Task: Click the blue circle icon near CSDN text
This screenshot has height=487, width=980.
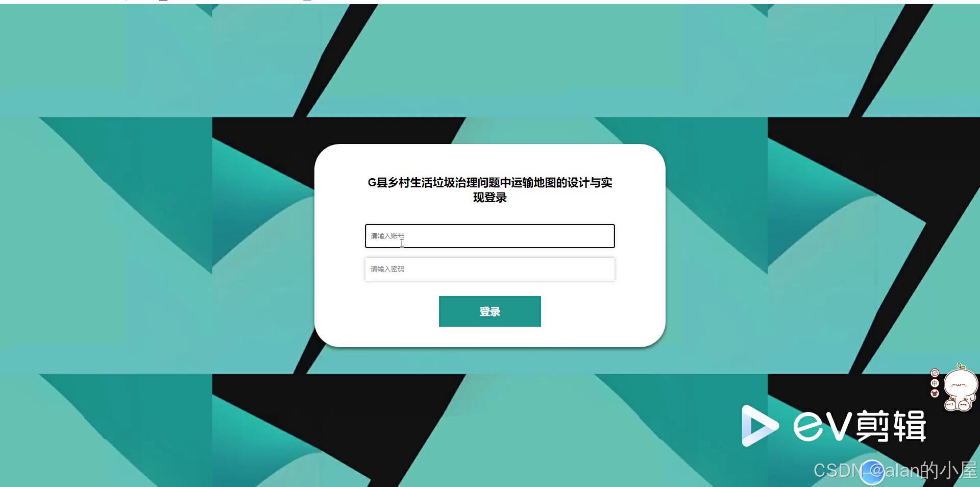Action: (872, 472)
